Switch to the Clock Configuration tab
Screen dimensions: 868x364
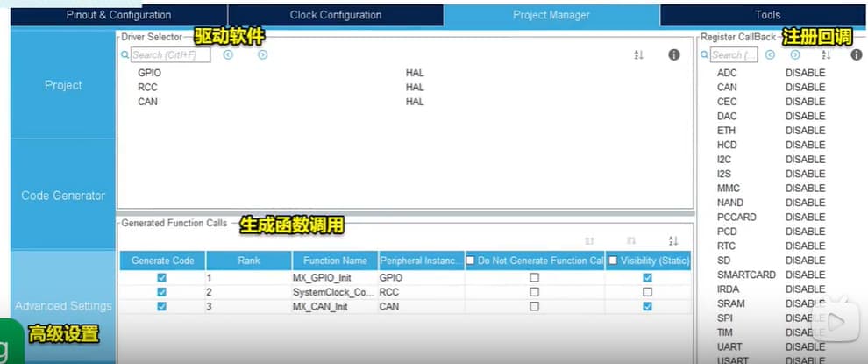click(336, 15)
